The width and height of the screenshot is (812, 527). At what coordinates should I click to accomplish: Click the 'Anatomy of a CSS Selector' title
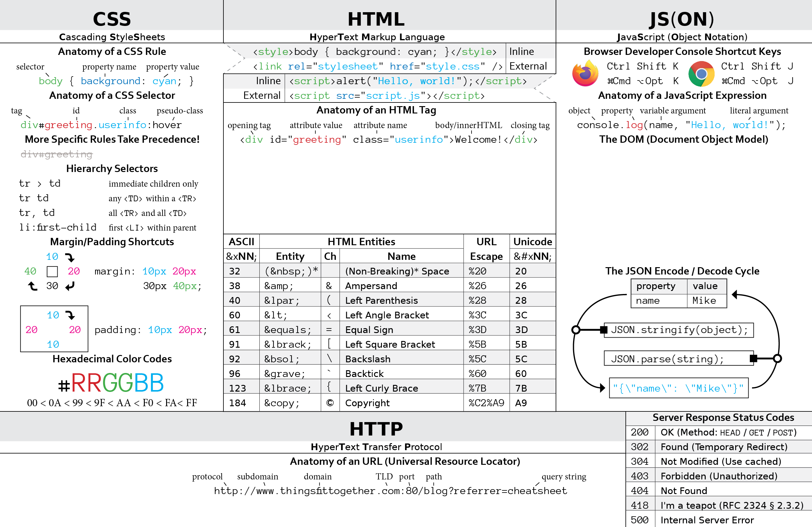pyautogui.click(x=112, y=95)
